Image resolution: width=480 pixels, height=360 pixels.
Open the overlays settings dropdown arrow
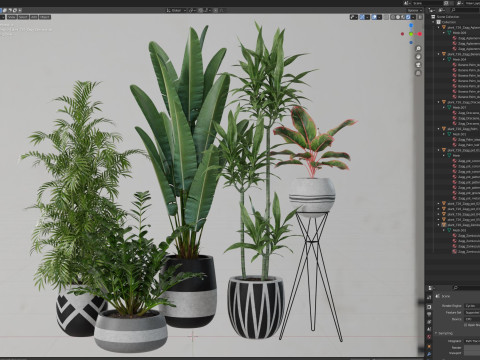click(x=379, y=17)
